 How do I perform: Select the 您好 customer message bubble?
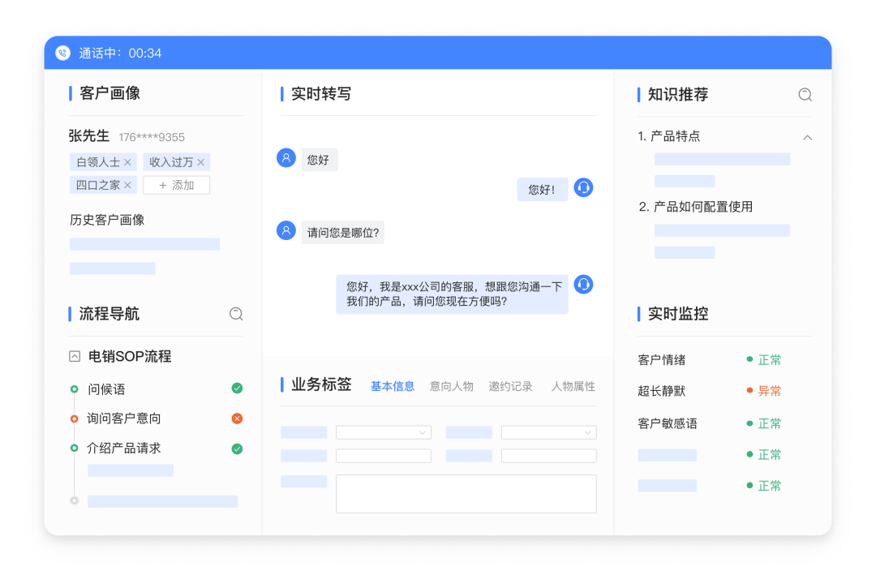point(319,161)
